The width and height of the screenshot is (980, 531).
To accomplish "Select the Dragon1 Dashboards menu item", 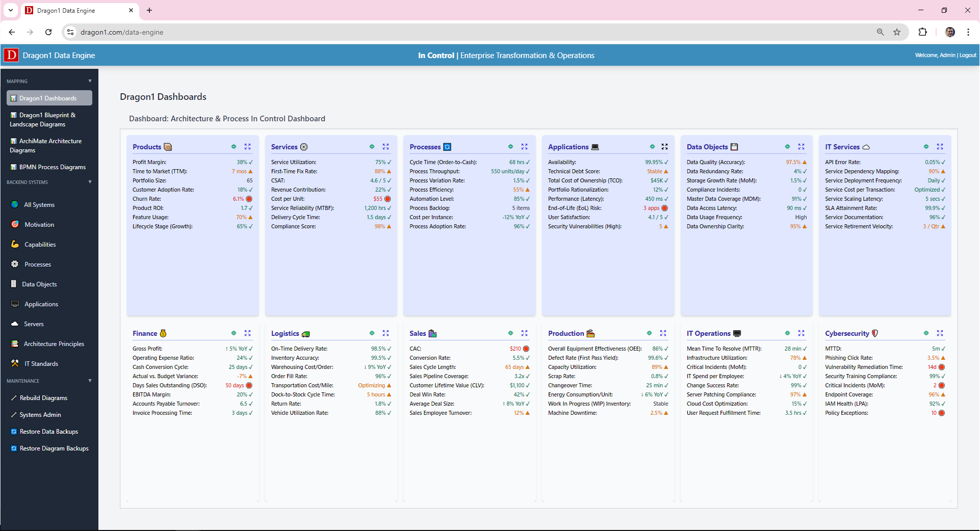I will point(49,98).
